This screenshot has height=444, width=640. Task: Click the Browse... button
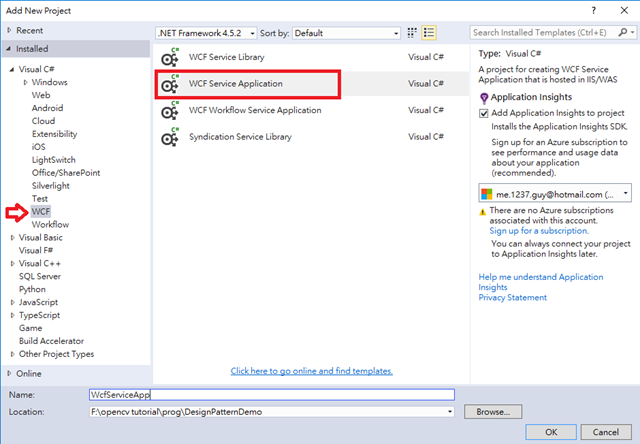pyautogui.click(x=493, y=412)
